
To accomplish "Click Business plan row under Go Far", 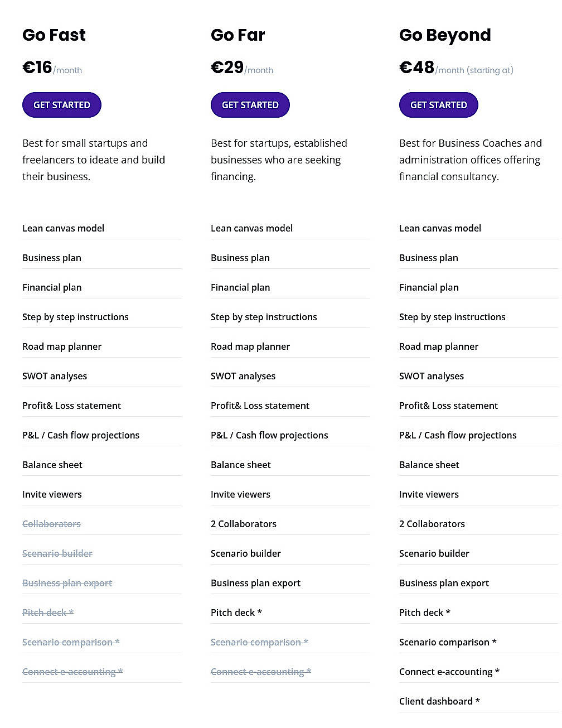I will coord(240,258).
